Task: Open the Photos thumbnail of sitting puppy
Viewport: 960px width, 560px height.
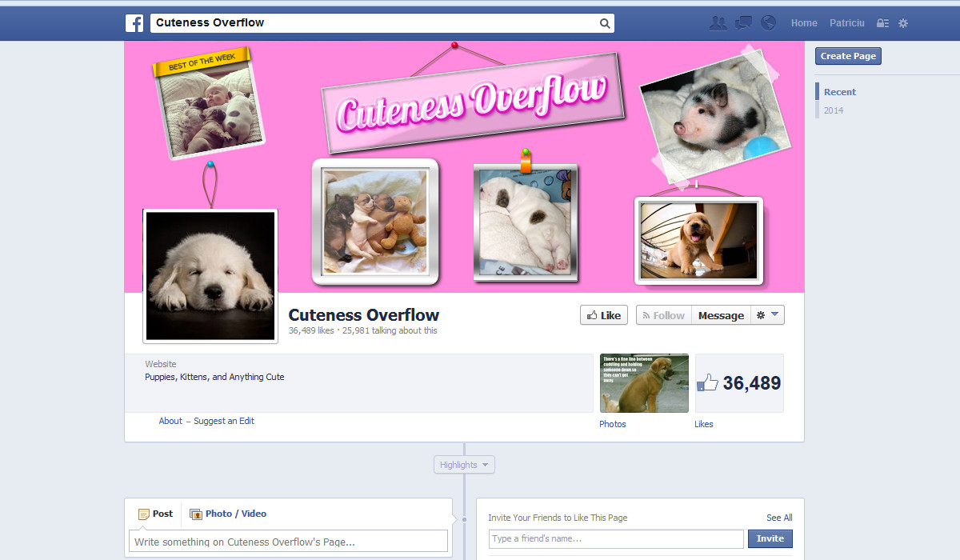Action: pyautogui.click(x=644, y=383)
